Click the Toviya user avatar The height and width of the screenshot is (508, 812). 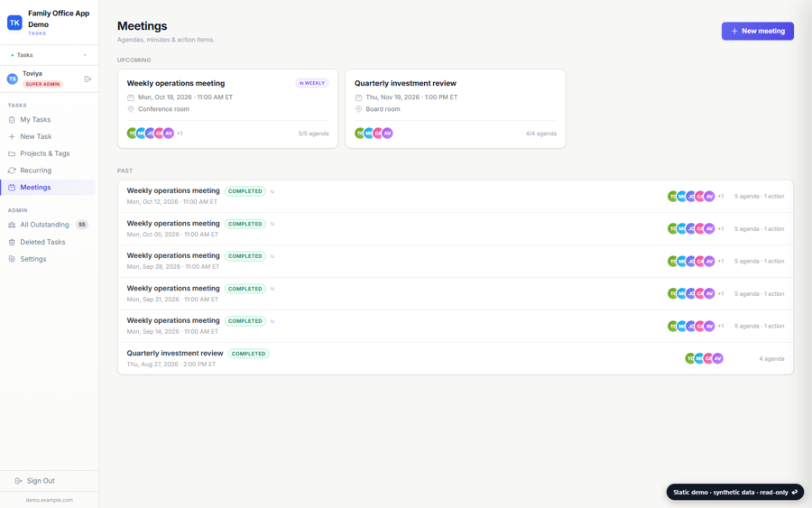pyautogui.click(x=13, y=79)
